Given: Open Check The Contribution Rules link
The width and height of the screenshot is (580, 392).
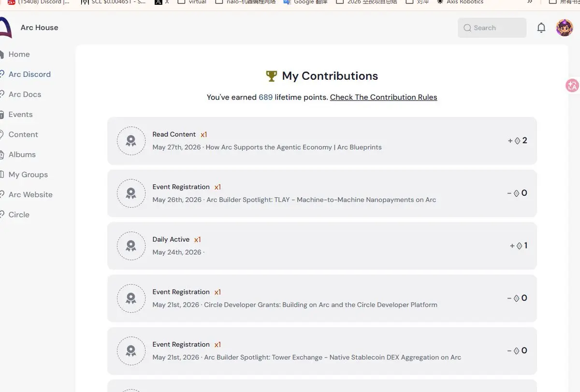Looking at the screenshot, I should pos(383,97).
